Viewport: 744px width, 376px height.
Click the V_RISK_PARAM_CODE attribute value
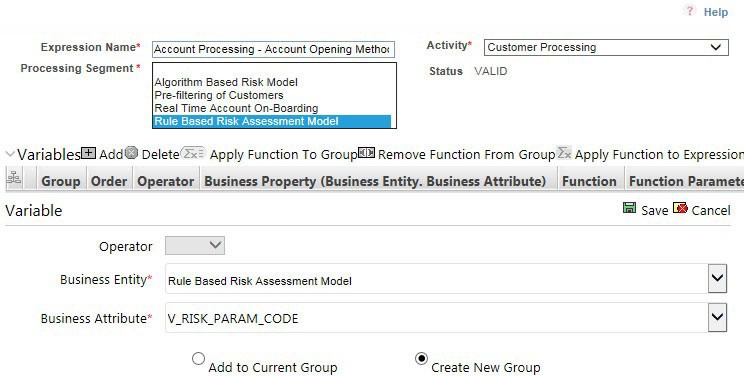point(232,319)
